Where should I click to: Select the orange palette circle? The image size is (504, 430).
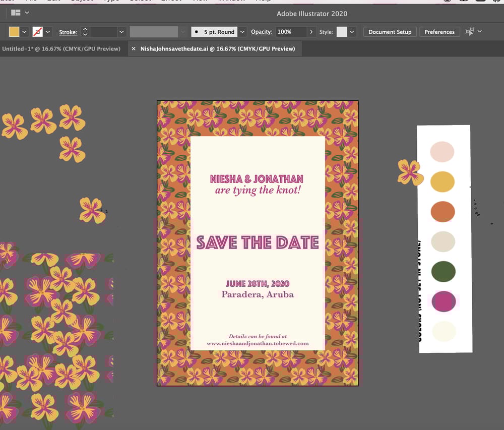443,211
